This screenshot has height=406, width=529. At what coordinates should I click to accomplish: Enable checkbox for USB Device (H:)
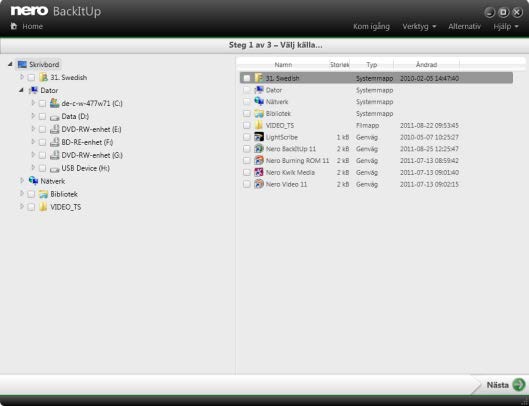click(x=42, y=168)
